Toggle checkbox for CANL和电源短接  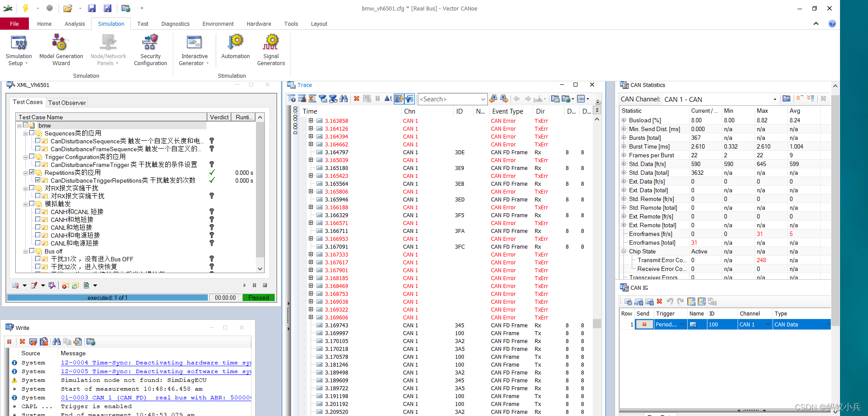[38, 243]
